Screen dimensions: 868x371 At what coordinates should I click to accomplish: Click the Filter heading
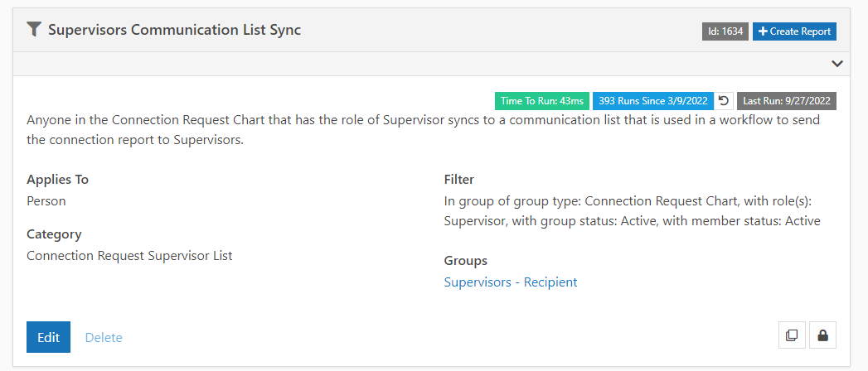pos(459,180)
